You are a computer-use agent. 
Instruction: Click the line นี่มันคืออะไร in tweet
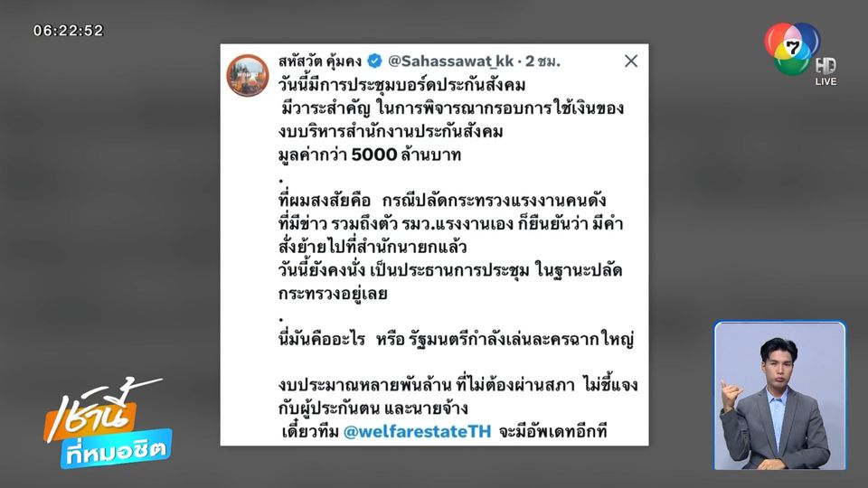456,339
